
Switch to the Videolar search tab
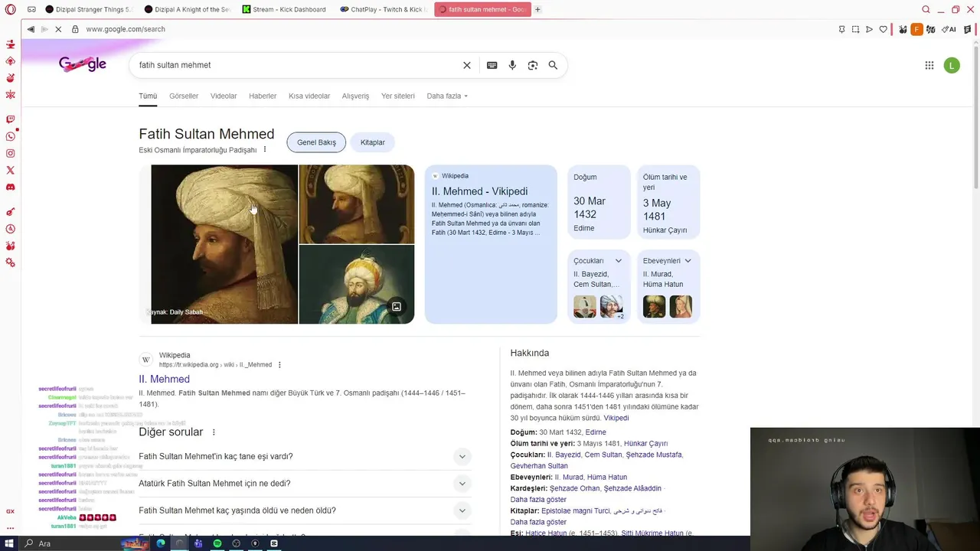click(x=224, y=96)
